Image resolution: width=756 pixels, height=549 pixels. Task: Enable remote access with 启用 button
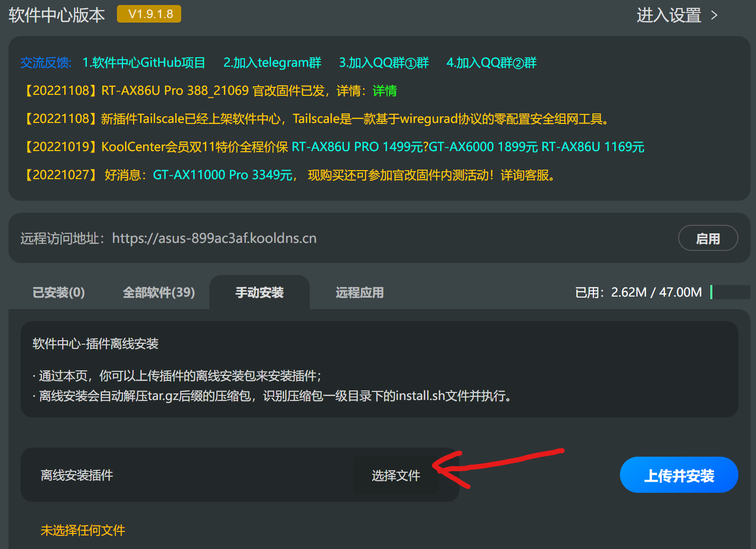click(x=708, y=238)
